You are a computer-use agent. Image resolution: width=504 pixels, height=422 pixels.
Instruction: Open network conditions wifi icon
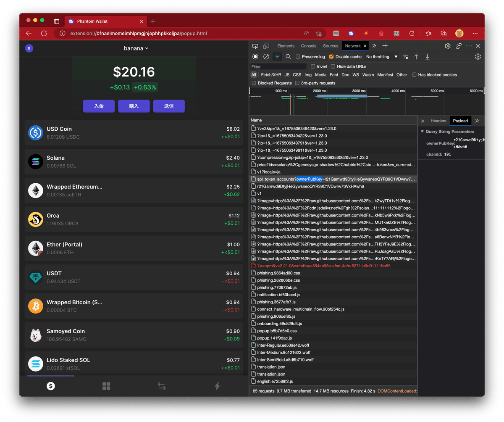[406, 56]
